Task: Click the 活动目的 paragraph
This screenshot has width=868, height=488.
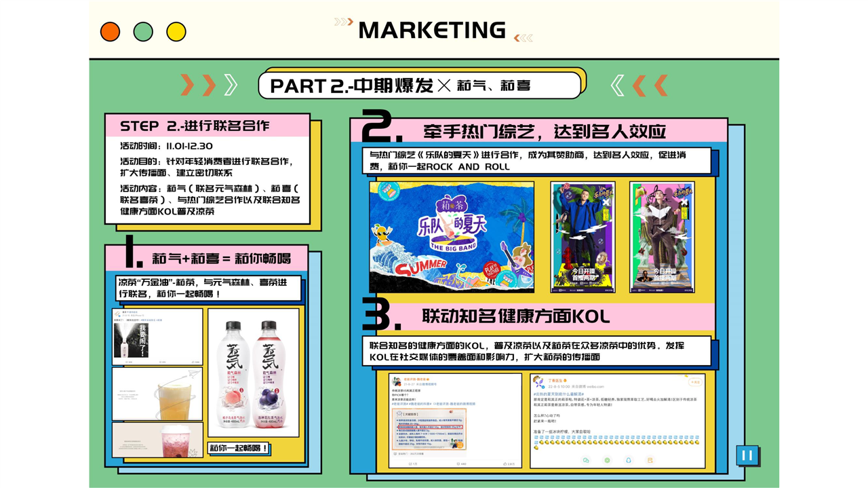Action: point(206,167)
